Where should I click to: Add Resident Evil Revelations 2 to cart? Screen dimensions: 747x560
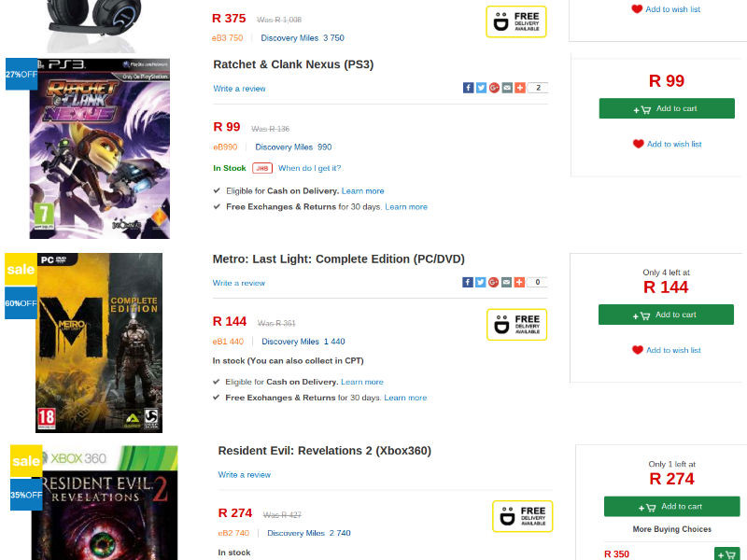pyautogui.click(x=671, y=507)
